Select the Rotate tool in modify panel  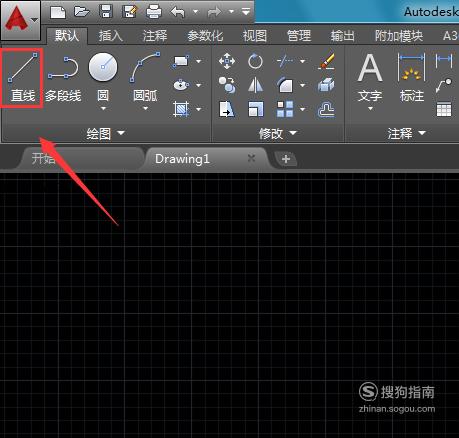[255, 61]
